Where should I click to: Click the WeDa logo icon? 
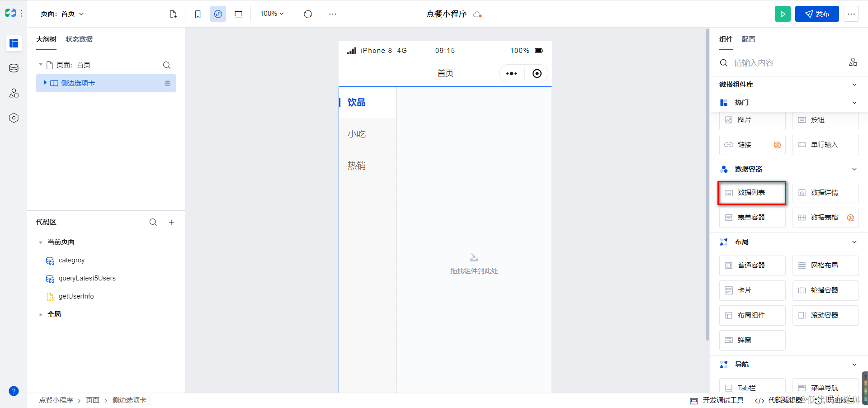click(10, 14)
